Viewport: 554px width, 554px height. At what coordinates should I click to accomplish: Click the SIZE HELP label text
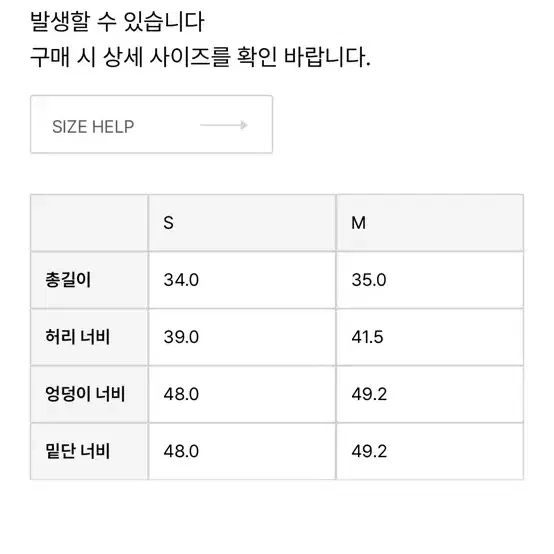click(x=93, y=126)
